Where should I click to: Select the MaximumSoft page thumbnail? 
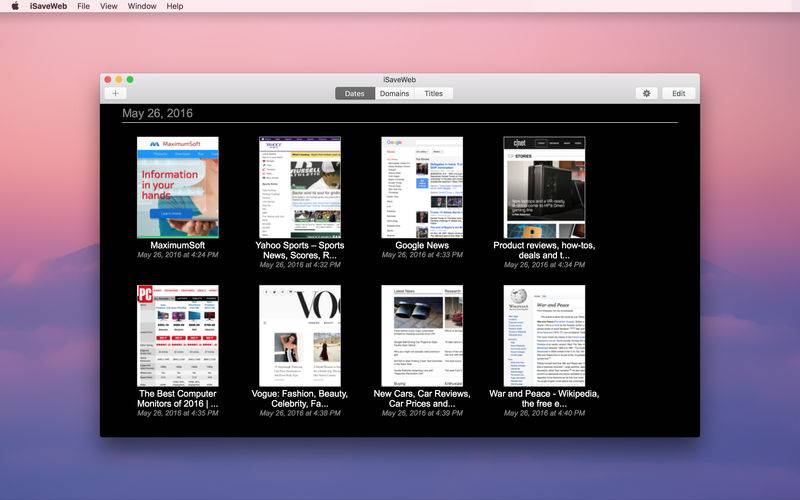(x=178, y=187)
